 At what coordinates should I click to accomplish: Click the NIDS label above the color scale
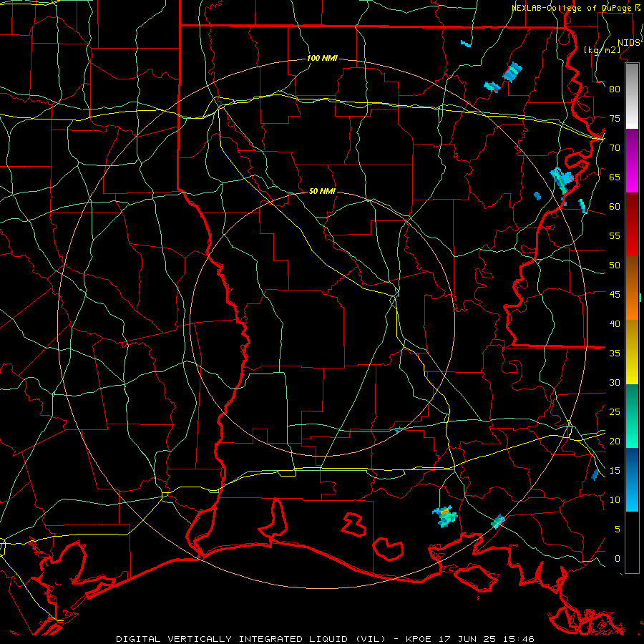[x=629, y=43]
